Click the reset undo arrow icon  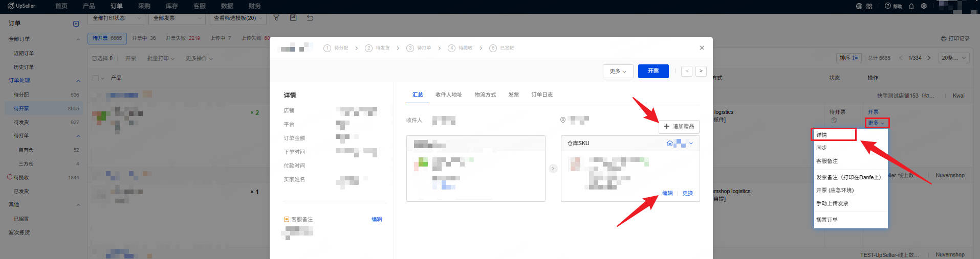coord(310,18)
